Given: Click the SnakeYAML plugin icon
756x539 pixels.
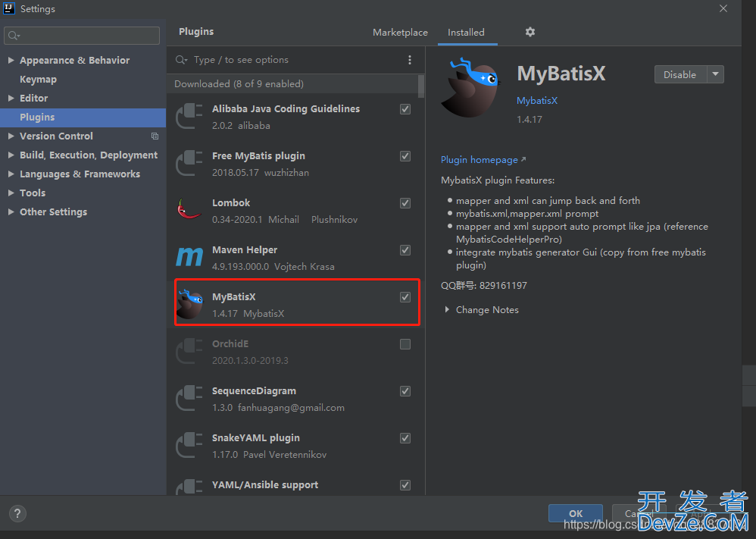Looking at the screenshot, I should (189, 446).
